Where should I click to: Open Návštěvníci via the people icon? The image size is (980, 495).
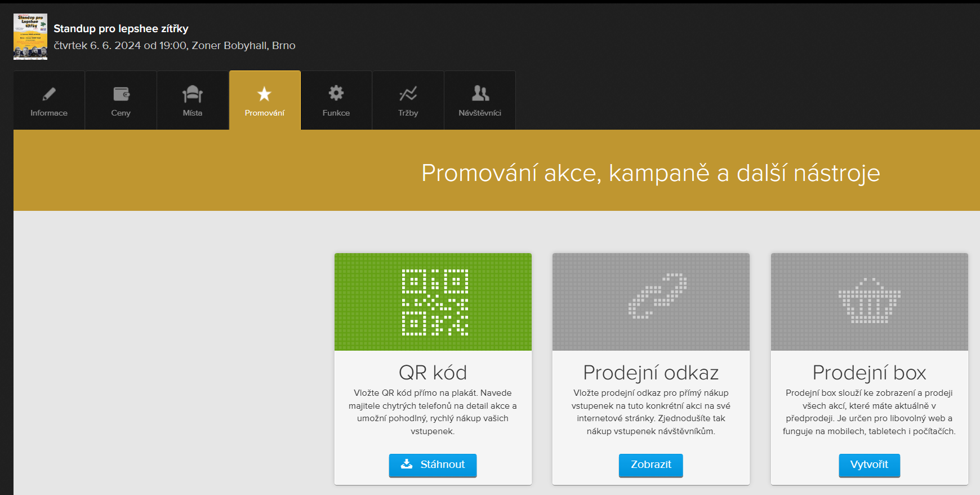tap(480, 94)
